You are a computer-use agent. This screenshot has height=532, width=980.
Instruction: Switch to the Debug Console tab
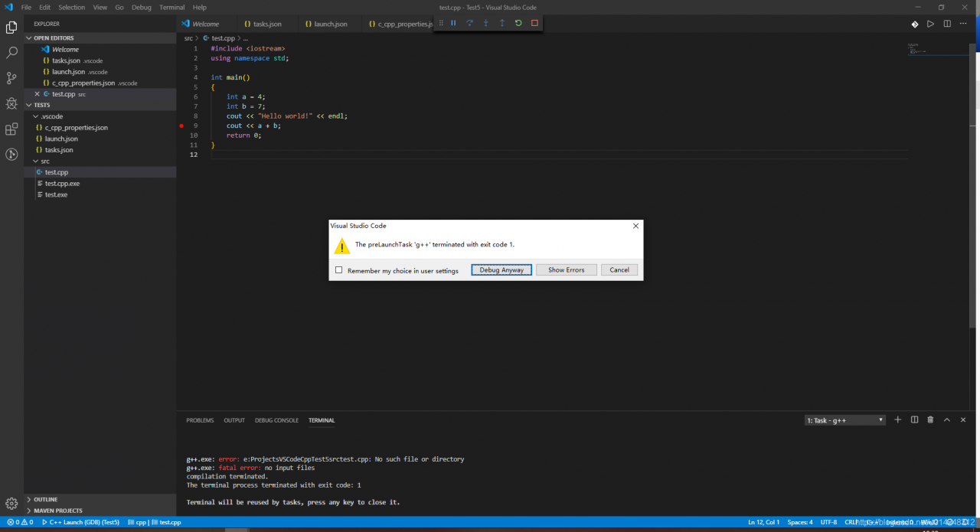coord(276,420)
